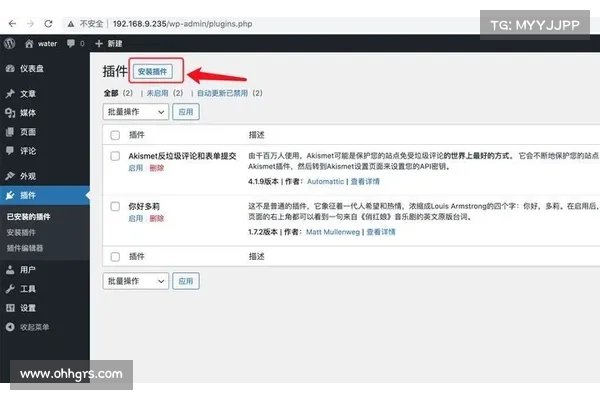This screenshot has width=600, height=400.
Task: Open the Matt Mullenweg author link
Action: [x=333, y=232]
